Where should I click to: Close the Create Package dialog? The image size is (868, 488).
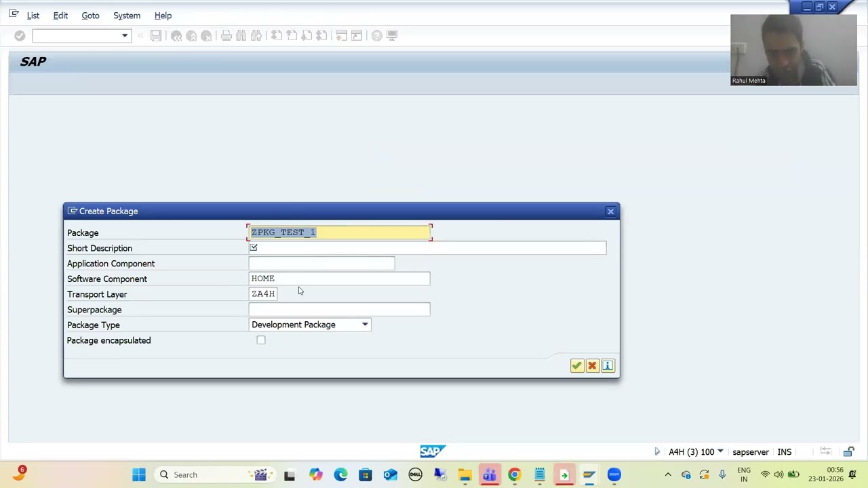[x=610, y=211]
